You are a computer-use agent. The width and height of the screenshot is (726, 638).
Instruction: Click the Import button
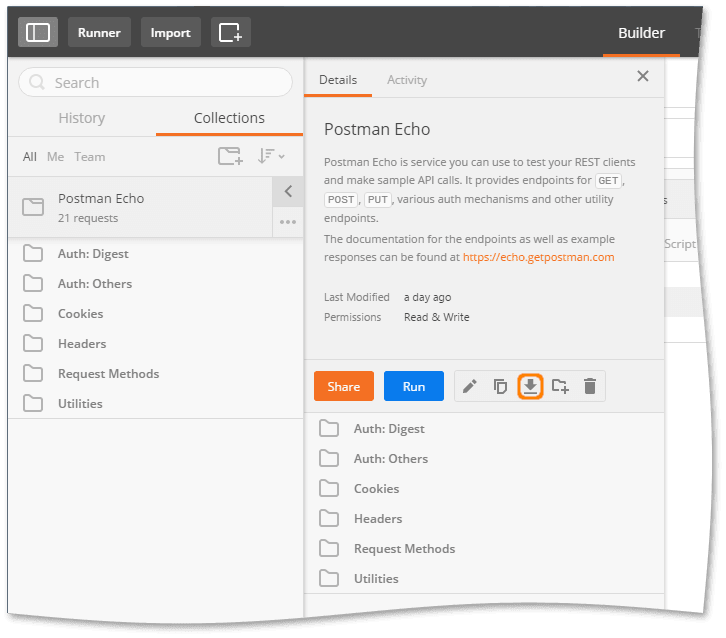coord(170,32)
